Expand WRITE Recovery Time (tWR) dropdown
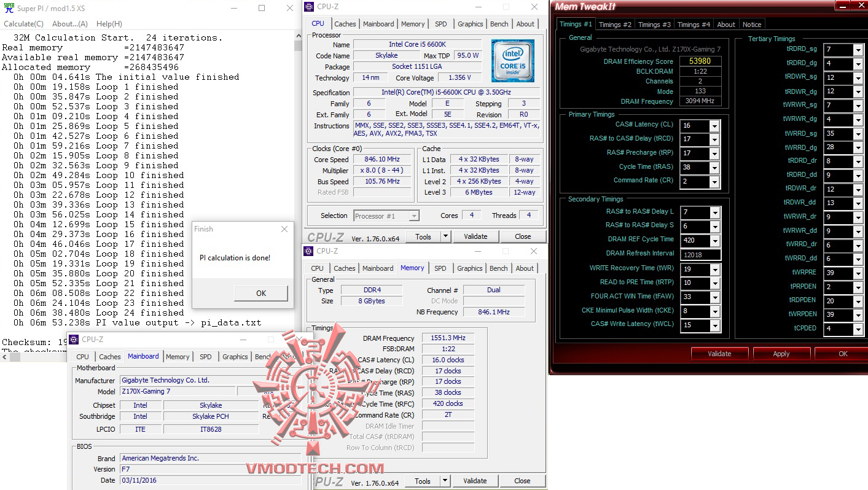The height and width of the screenshot is (490, 868). [714, 270]
